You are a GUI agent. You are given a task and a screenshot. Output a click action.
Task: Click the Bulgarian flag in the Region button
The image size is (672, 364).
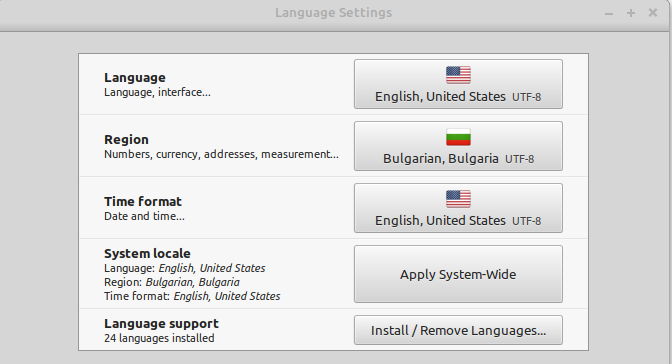coord(458,137)
